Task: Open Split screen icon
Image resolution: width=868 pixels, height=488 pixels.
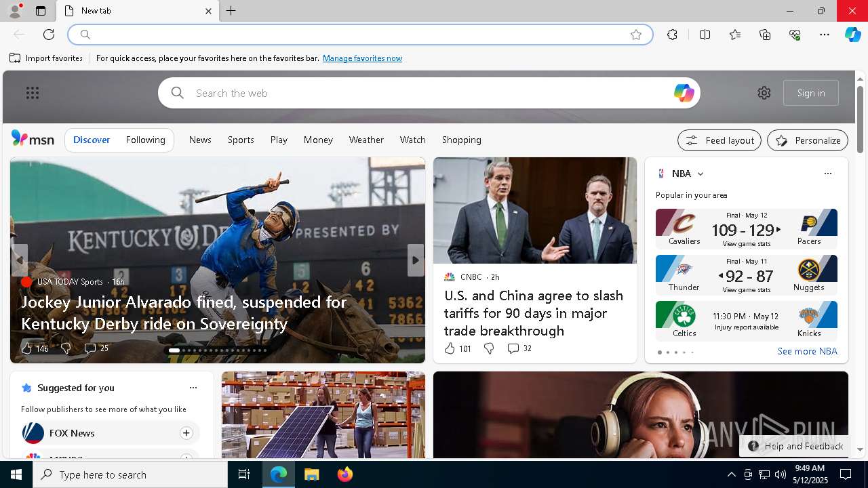Action: point(705,35)
